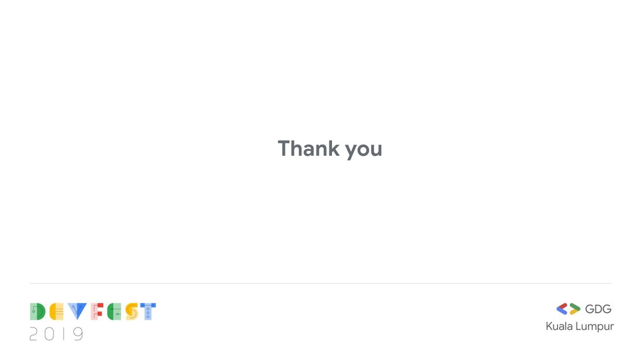The width and height of the screenshot is (644, 362).
Task: Select the green second E in DevFest logo
Action: (x=114, y=312)
